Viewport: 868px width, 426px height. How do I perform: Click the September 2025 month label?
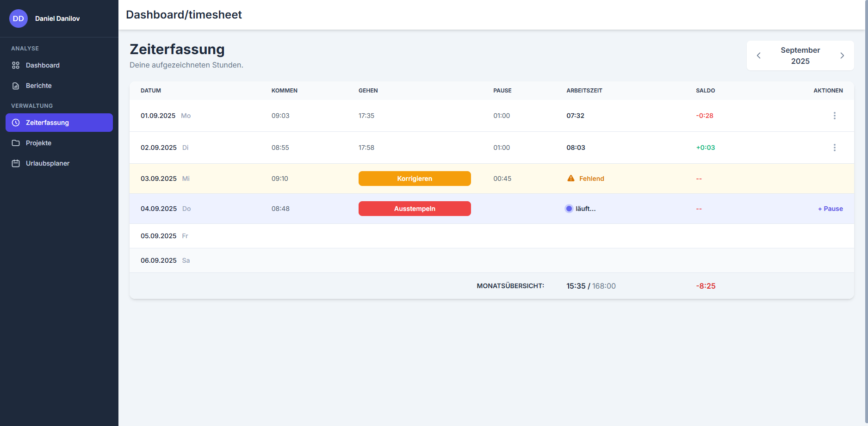800,56
